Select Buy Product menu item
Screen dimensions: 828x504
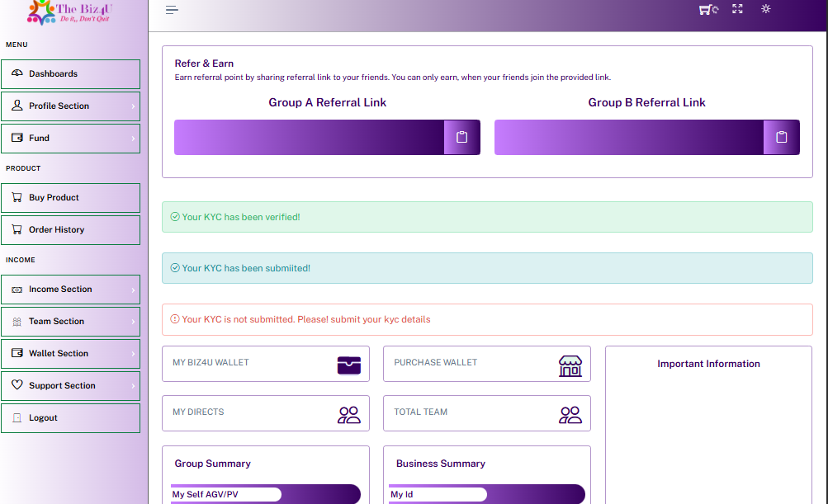70,198
